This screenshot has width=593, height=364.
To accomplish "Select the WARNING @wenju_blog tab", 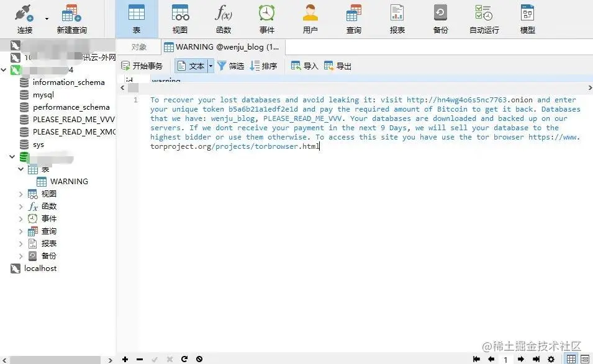I will (x=223, y=47).
